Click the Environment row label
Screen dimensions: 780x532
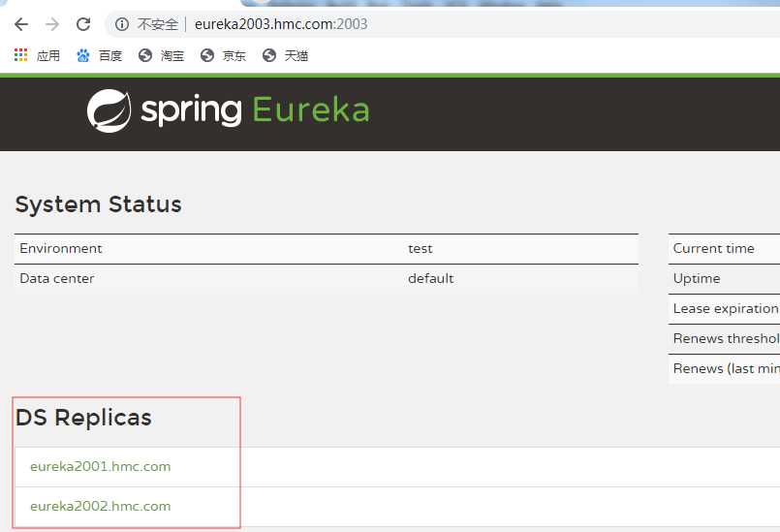point(61,248)
